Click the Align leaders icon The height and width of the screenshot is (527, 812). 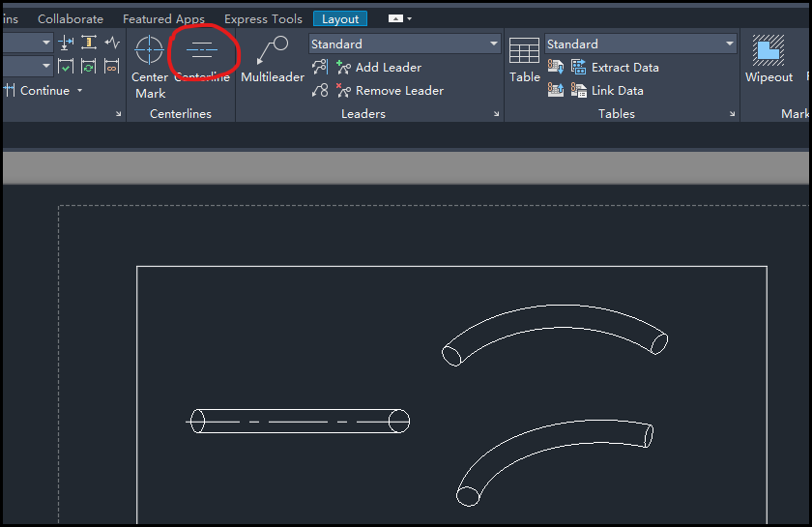point(320,67)
